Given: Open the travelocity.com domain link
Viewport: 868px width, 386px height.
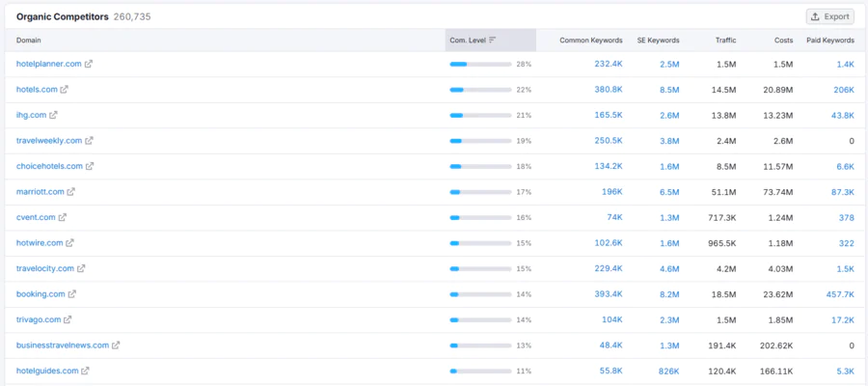Looking at the screenshot, I should pos(45,268).
